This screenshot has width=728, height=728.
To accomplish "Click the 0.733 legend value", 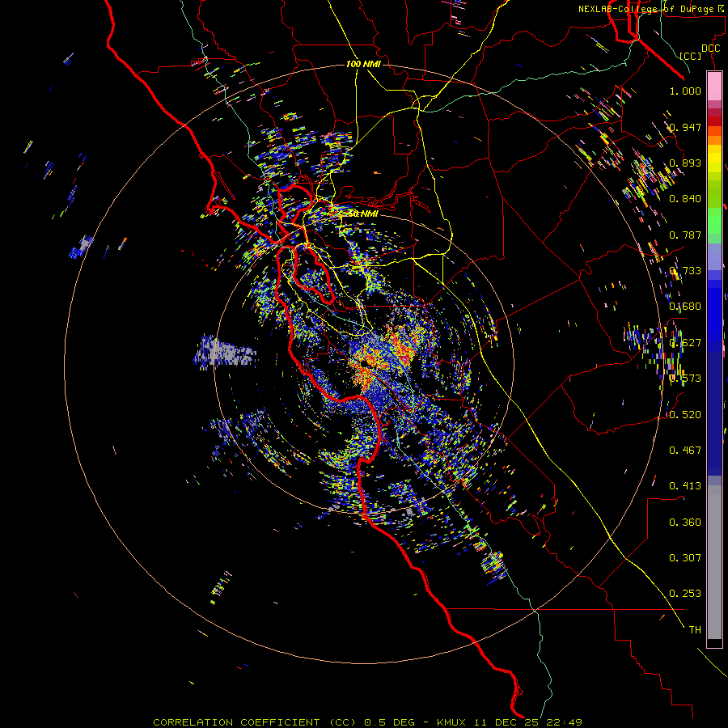I will [685, 271].
